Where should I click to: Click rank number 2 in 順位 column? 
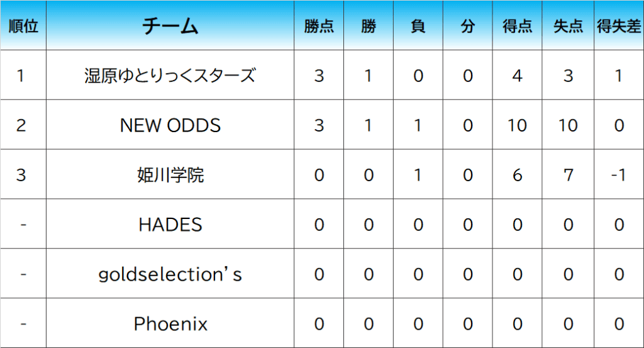(21, 125)
